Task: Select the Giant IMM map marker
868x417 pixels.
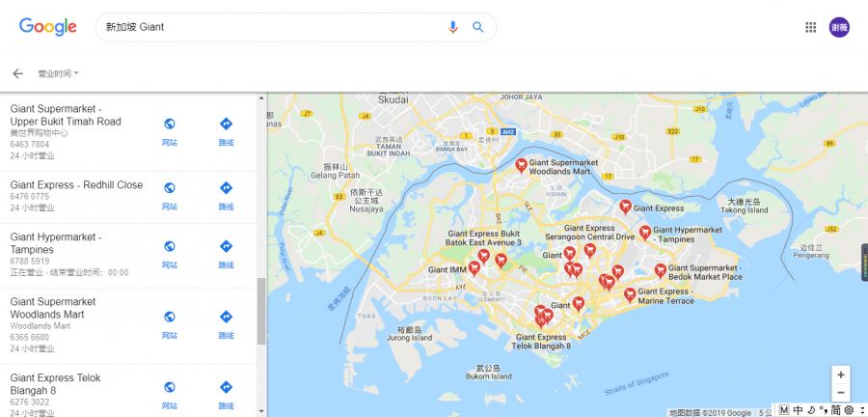Action: [x=474, y=268]
